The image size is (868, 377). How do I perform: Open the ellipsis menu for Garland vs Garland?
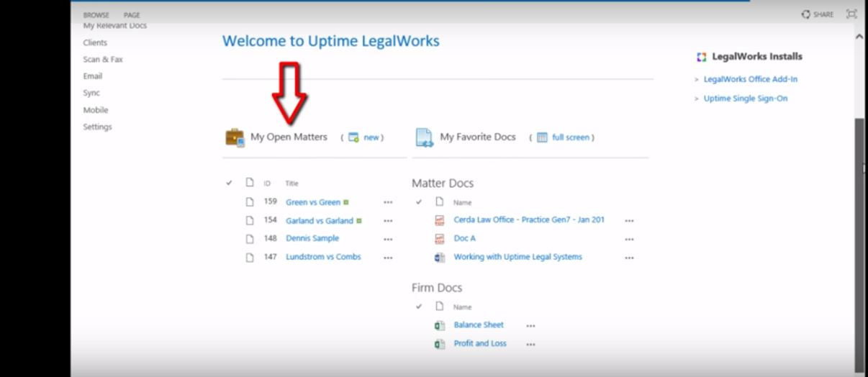[388, 222]
